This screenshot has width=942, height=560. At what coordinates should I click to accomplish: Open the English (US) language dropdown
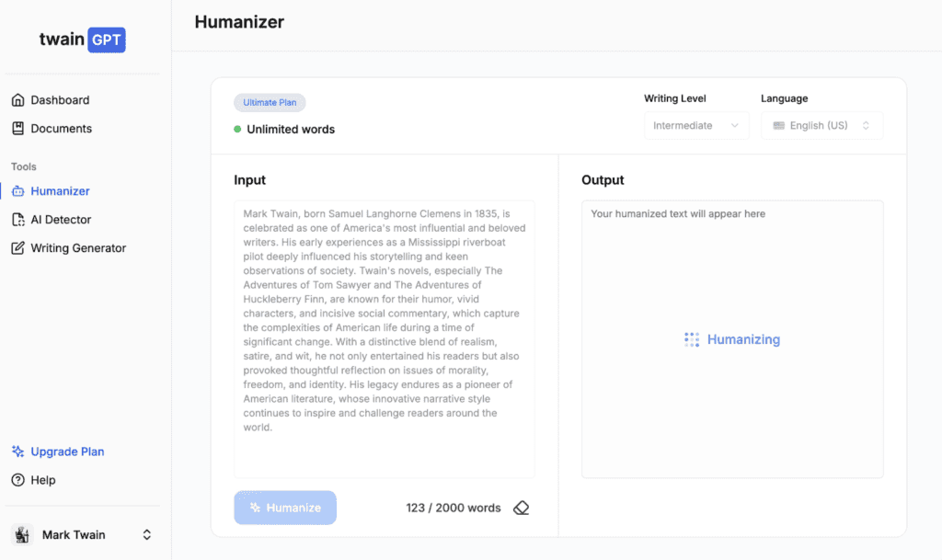point(821,126)
